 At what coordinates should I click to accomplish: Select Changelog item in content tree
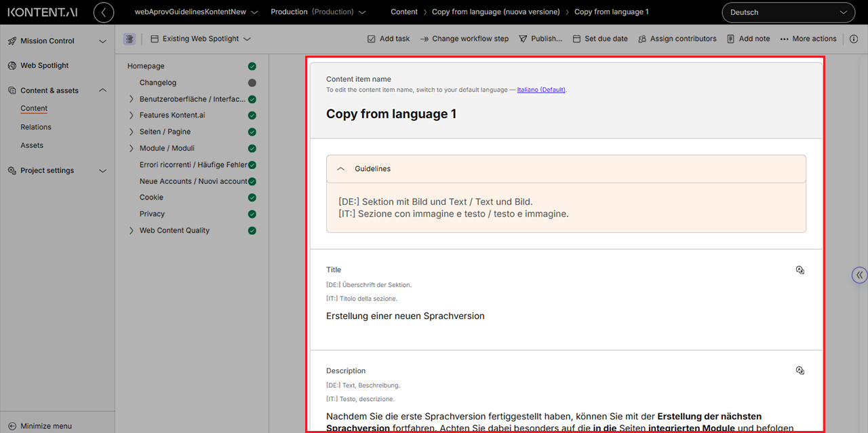click(x=158, y=83)
